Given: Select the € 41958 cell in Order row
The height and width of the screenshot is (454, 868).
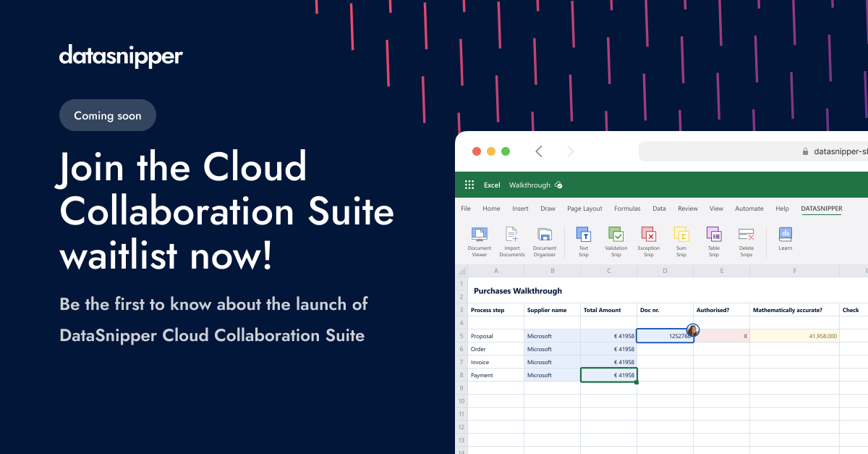Looking at the screenshot, I should click(x=609, y=349).
